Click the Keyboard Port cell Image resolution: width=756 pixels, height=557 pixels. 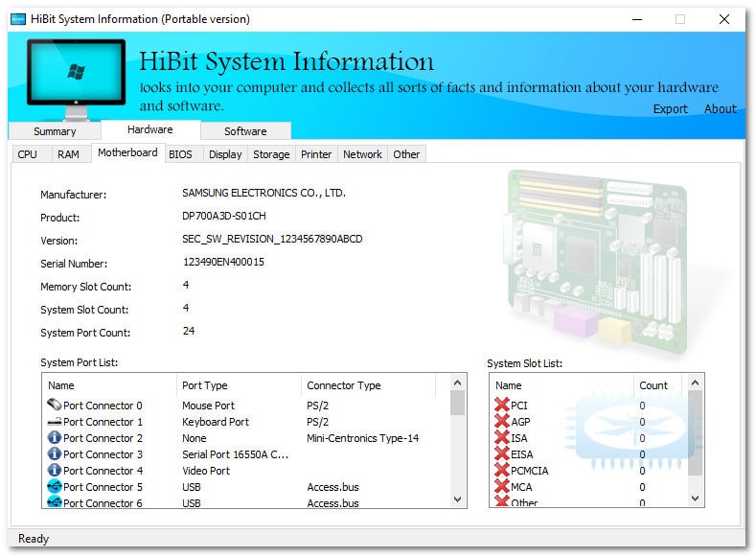click(216, 422)
